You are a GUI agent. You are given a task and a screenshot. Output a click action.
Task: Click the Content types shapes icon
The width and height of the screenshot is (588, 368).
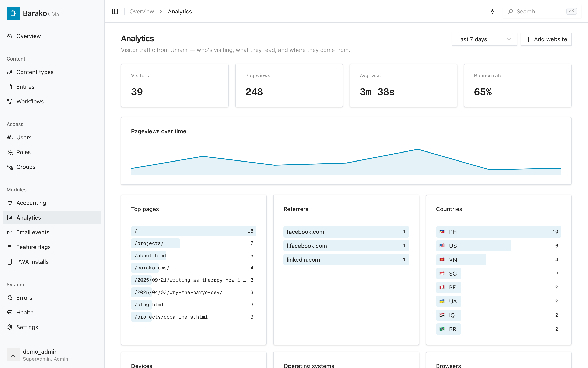(10, 72)
